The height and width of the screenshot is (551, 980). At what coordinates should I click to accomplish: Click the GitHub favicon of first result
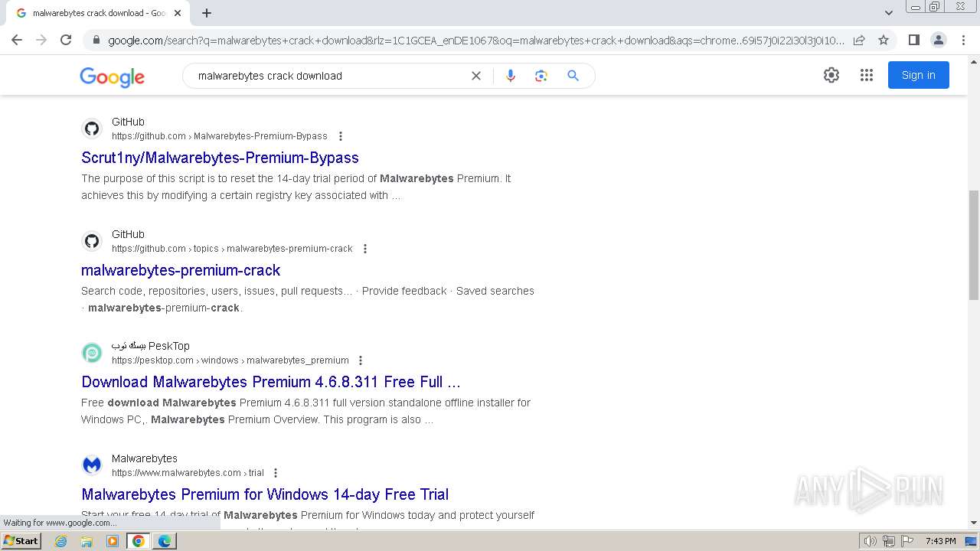click(92, 129)
